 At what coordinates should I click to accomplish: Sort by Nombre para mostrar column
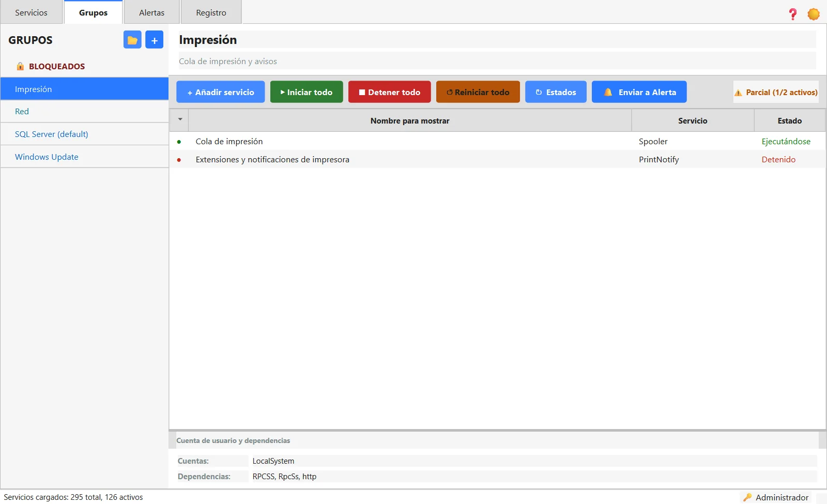click(x=410, y=120)
